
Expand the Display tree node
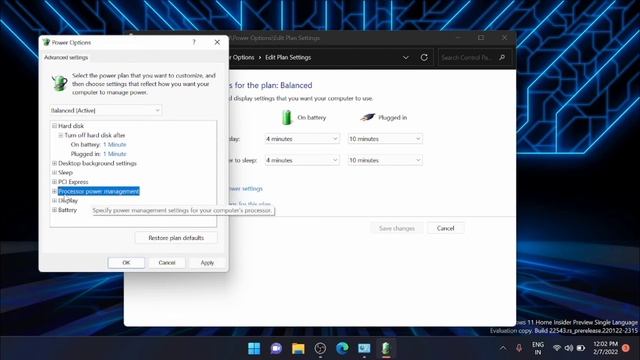[54, 200]
